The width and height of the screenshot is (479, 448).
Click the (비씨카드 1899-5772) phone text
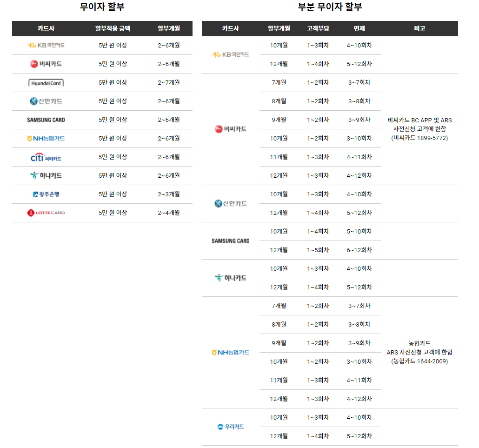(x=420, y=138)
